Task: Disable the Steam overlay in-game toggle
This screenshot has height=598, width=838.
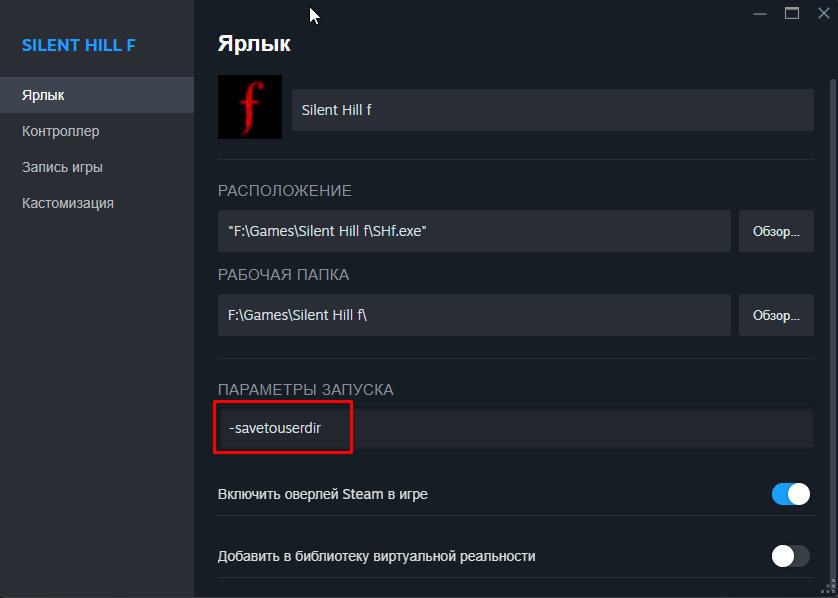Action: click(x=790, y=494)
